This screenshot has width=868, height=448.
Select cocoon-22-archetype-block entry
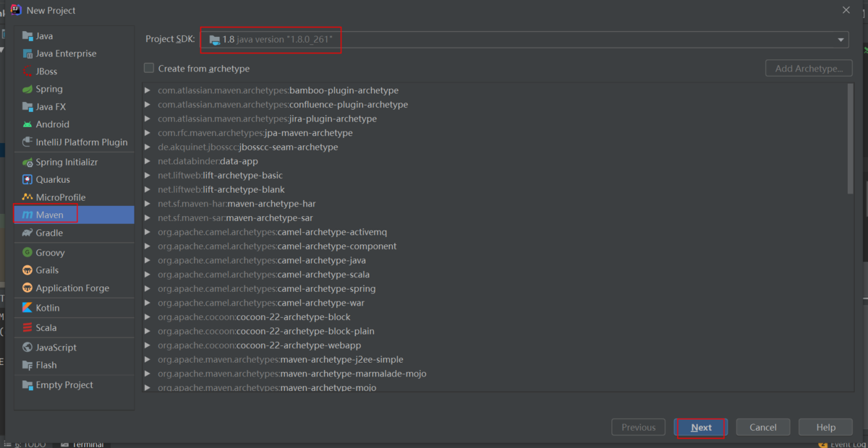tap(254, 316)
